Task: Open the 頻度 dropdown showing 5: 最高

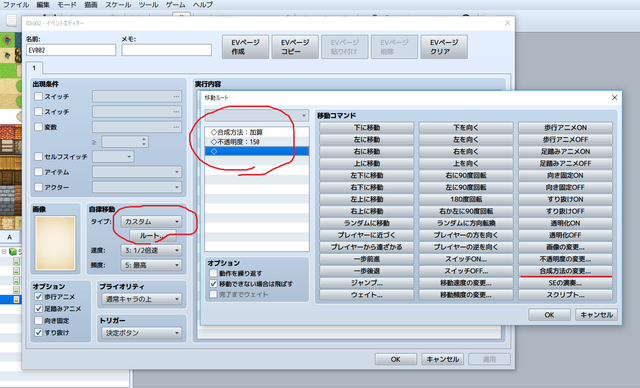Action: point(151,265)
